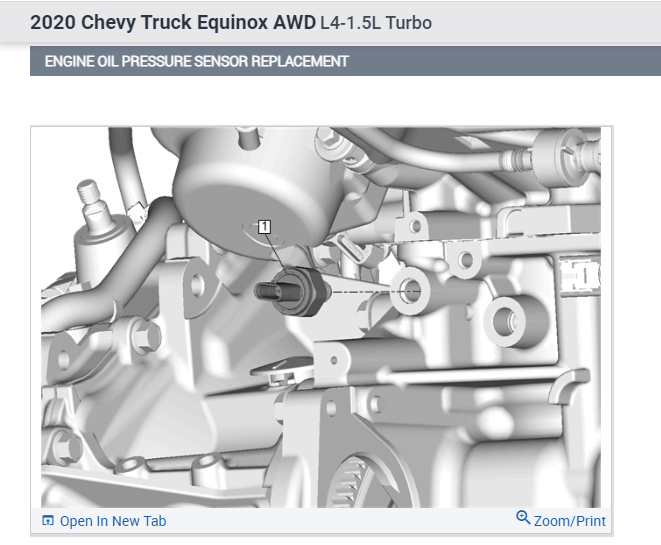Click the Zoom/Print magnifier icon

[x=523, y=518]
